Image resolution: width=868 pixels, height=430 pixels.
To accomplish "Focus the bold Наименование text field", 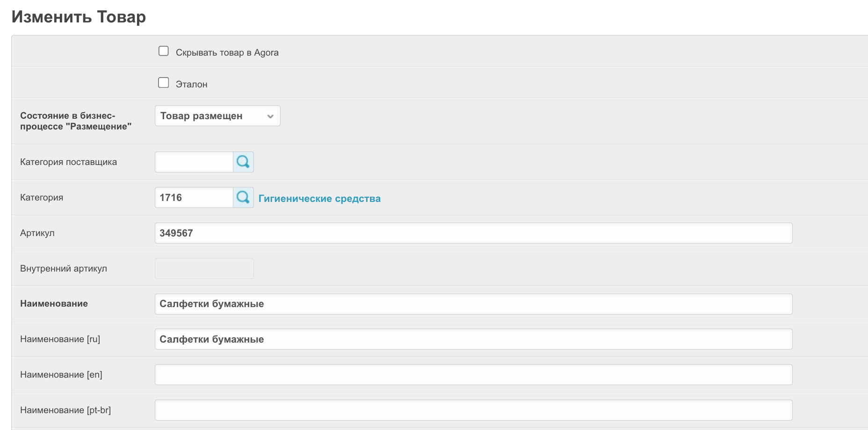I will coord(473,304).
